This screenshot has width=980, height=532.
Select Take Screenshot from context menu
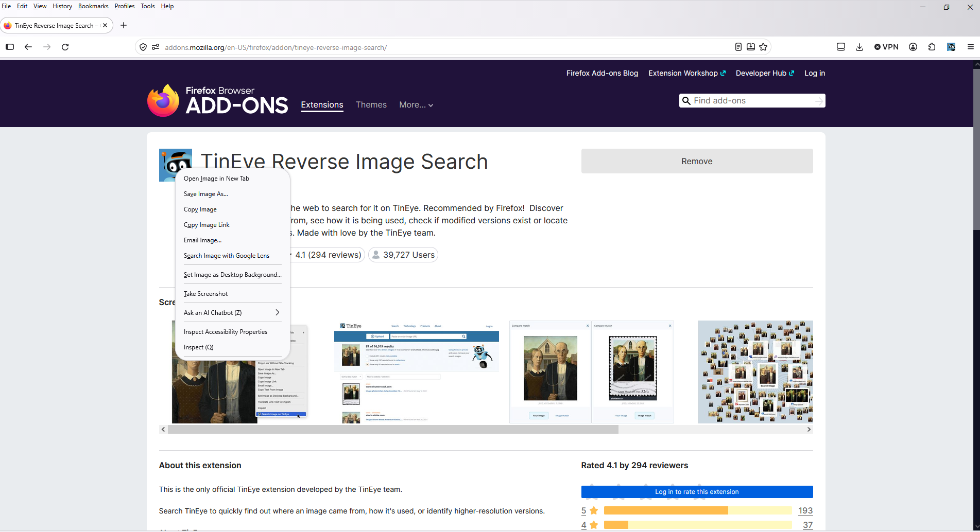coord(233,294)
